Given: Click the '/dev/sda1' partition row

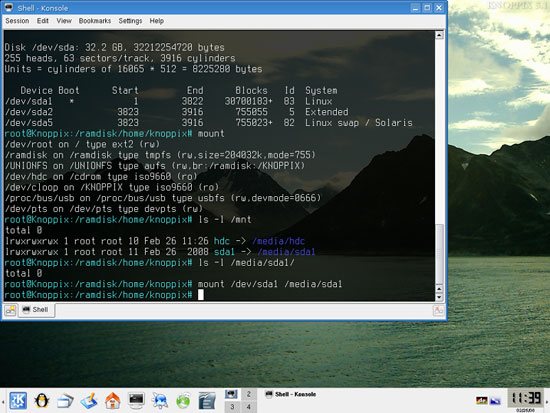Looking at the screenshot, I should click(168, 101).
